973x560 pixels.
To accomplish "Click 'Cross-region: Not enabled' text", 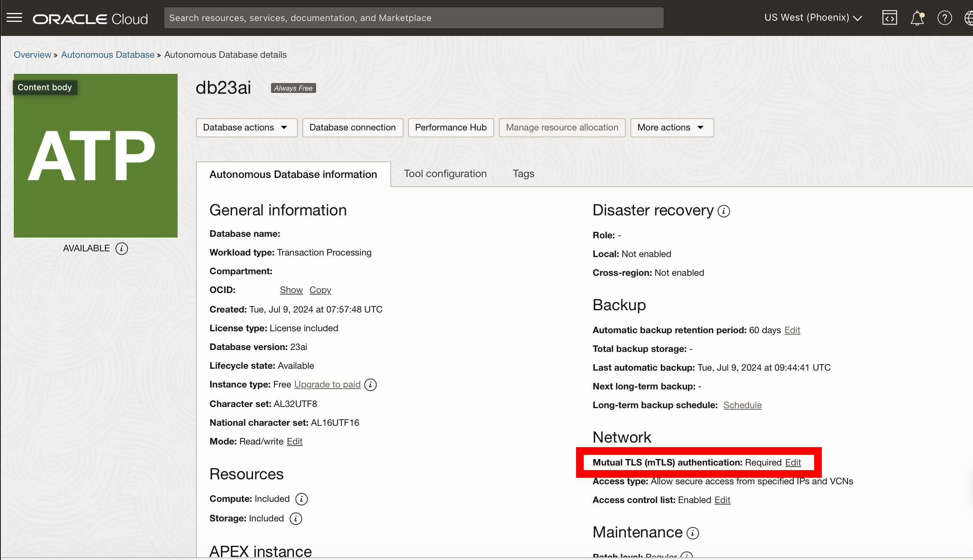I will (648, 273).
